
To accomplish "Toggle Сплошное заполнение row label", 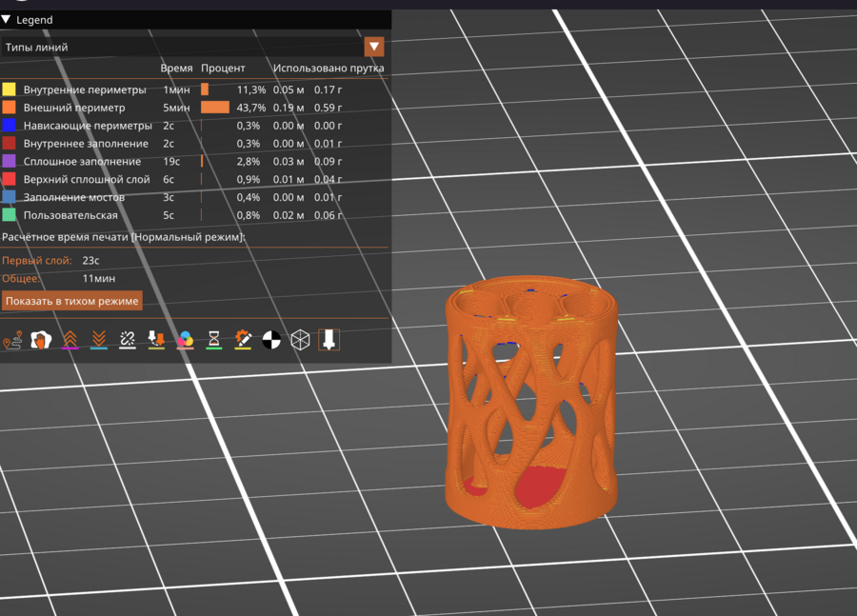I will point(82,162).
